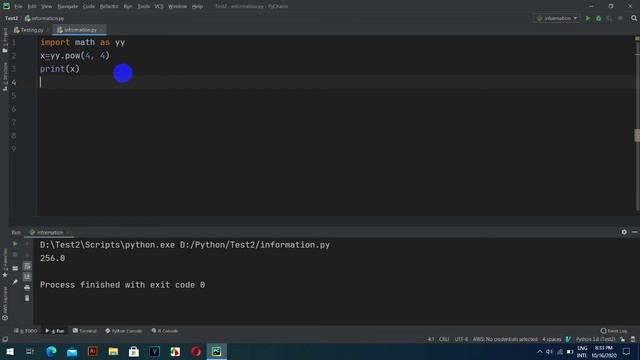Click the Stop icon in top toolbar
The height and width of the screenshot is (360, 640).
pyautogui.click(x=620, y=18)
